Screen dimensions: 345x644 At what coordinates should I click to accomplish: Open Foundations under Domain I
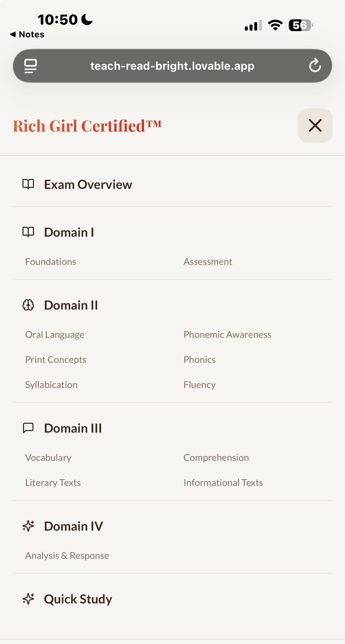pyautogui.click(x=51, y=261)
